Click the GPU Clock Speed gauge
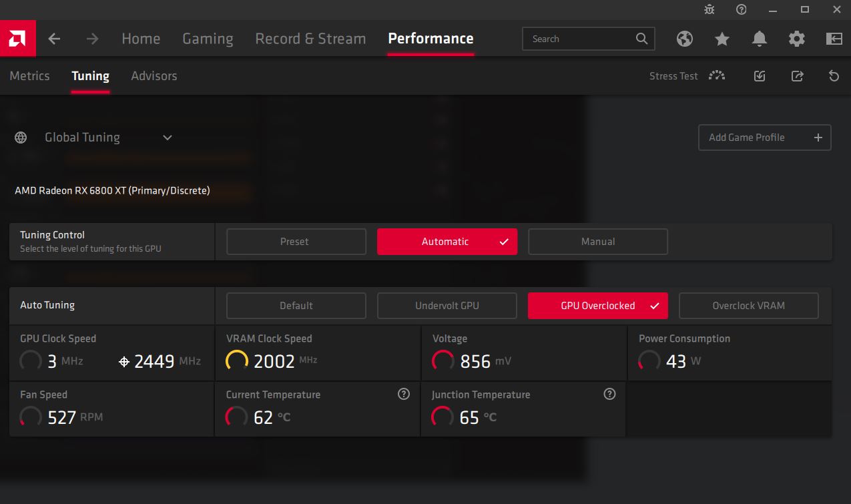The height and width of the screenshot is (504, 851). [31, 361]
